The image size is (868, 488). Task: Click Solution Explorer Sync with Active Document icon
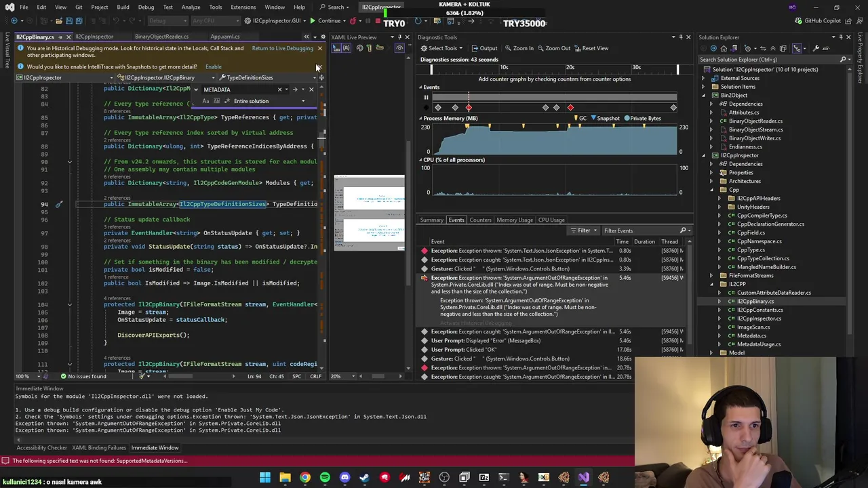(763, 48)
